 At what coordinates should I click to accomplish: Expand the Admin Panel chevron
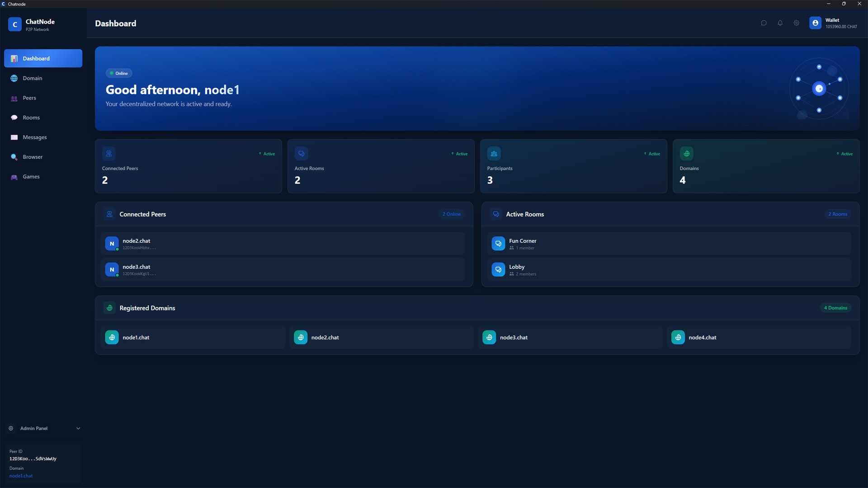(78, 428)
